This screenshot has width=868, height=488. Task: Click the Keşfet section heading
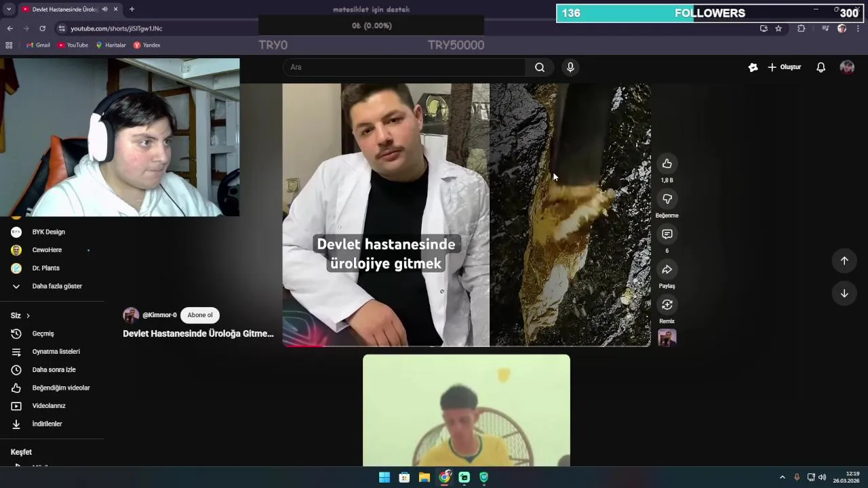(21, 452)
